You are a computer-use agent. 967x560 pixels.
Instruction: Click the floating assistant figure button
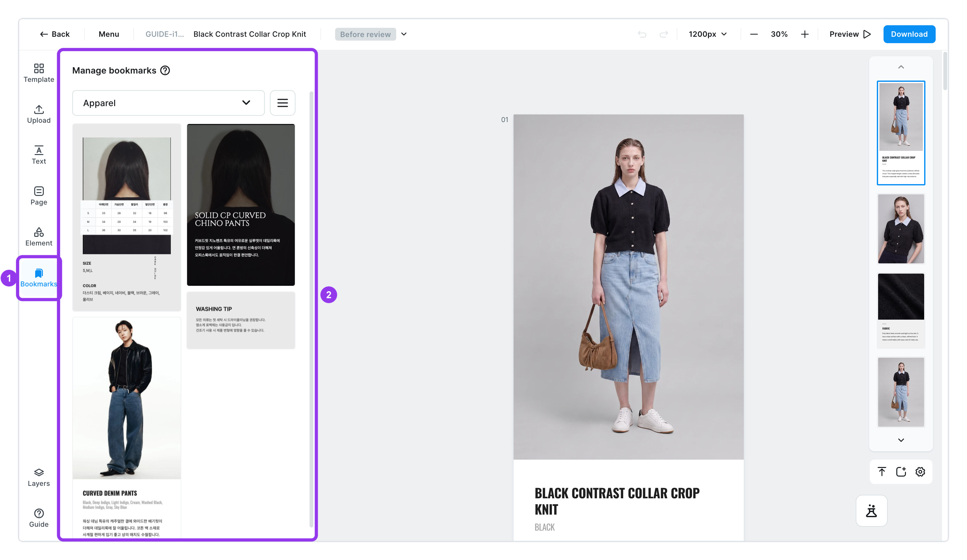coord(871,511)
